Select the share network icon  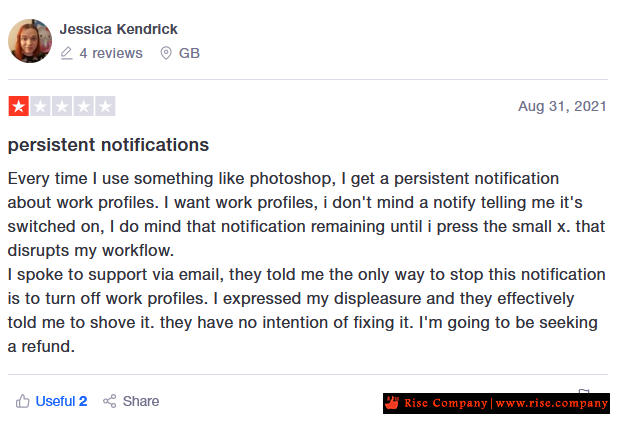[109, 401]
